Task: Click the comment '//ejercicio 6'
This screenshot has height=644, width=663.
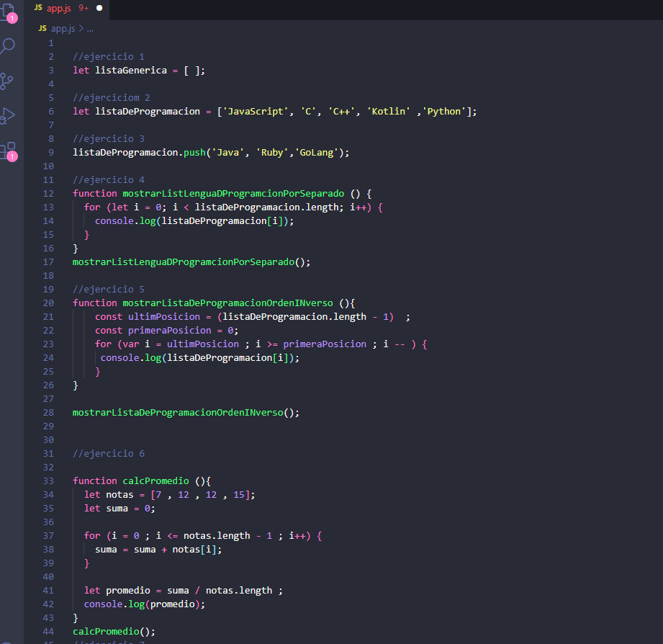Action: coord(108,454)
